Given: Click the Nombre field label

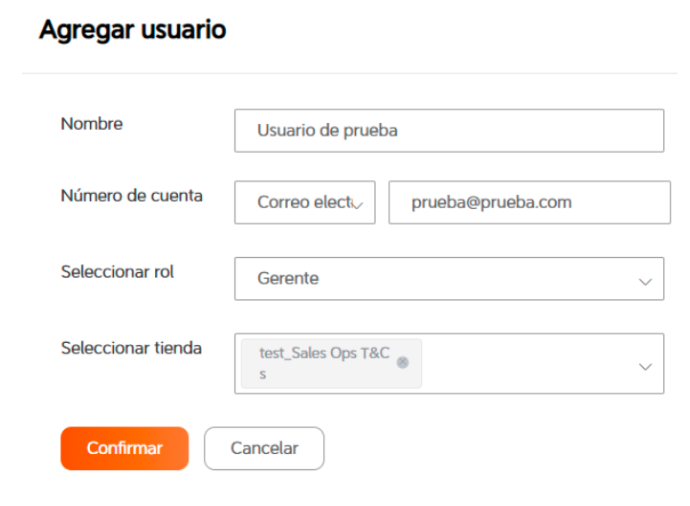Looking at the screenshot, I should [x=92, y=124].
